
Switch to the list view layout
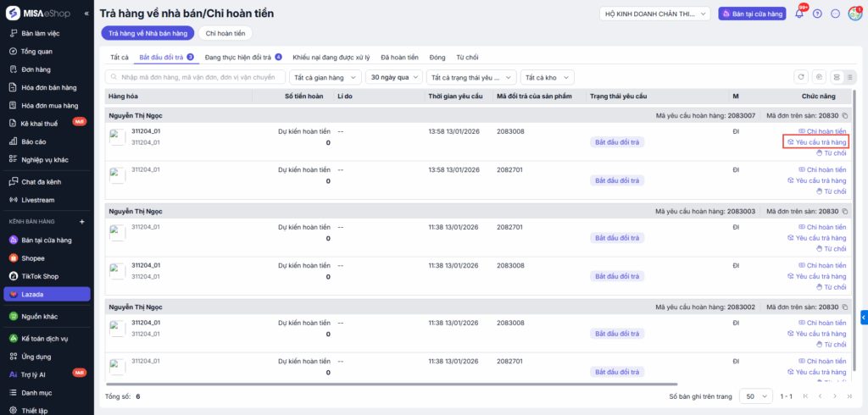point(849,77)
